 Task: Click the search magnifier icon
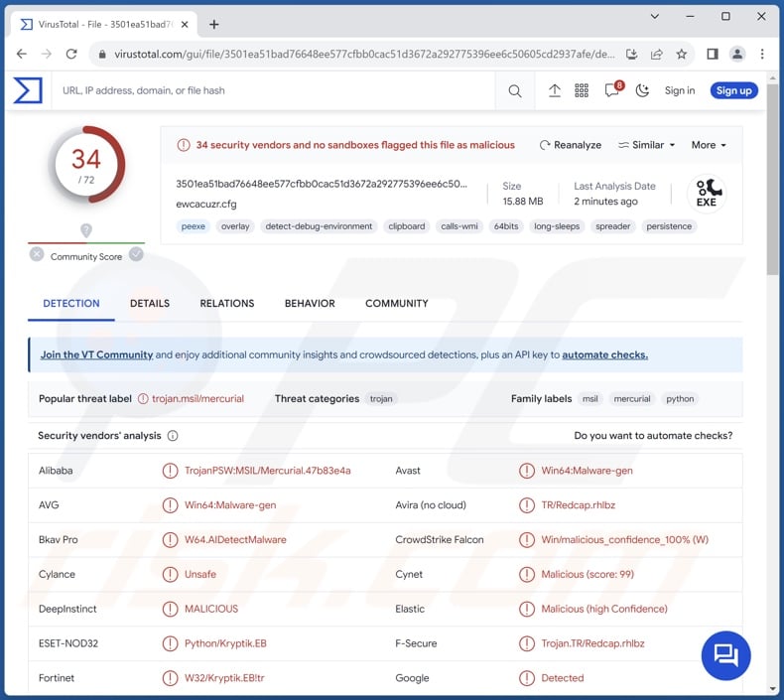(514, 90)
